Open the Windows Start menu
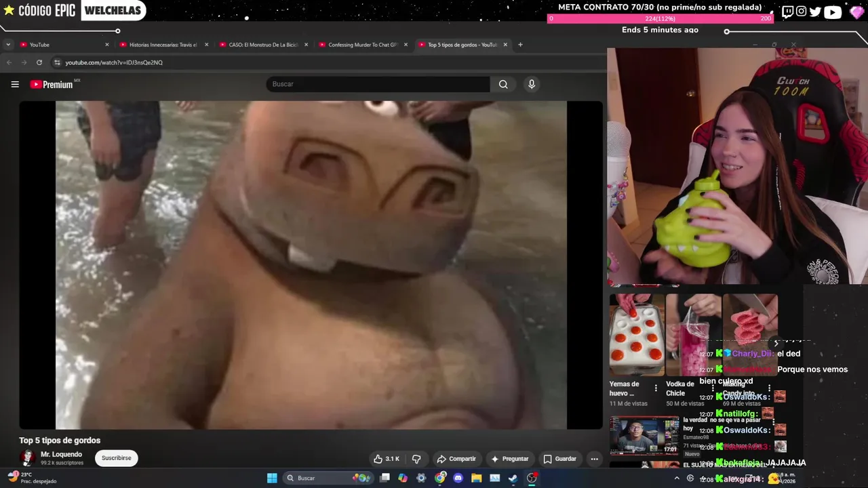Image resolution: width=868 pixels, height=488 pixels. pos(272,478)
